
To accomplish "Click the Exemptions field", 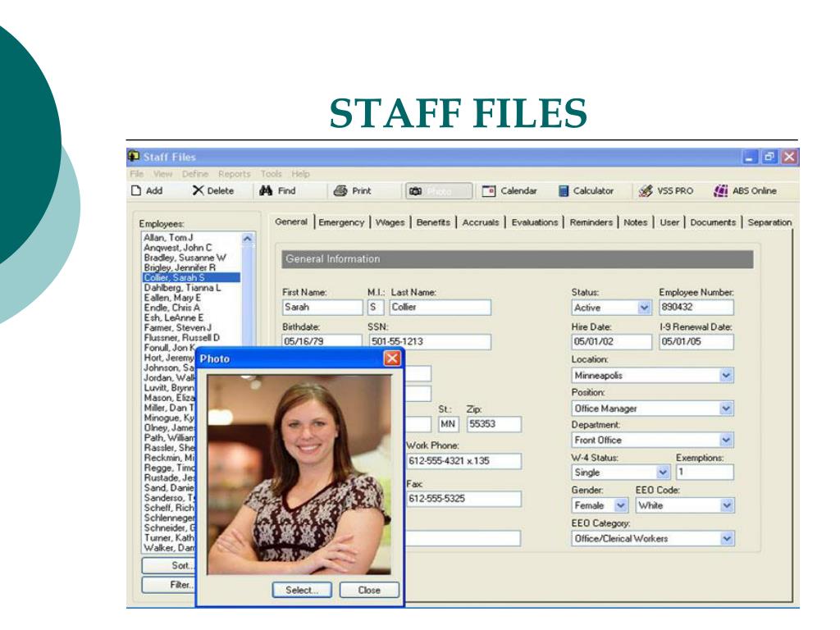I will pos(705,472).
